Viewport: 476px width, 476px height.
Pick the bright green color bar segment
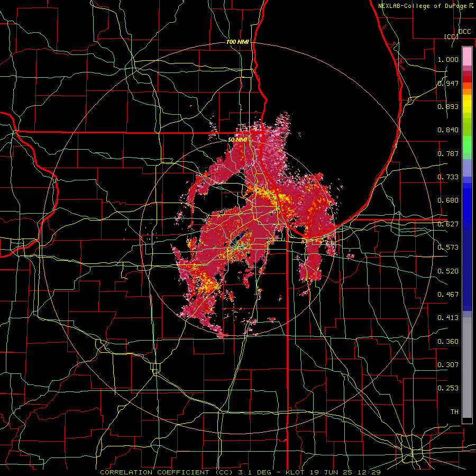click(x=467, y=144)
